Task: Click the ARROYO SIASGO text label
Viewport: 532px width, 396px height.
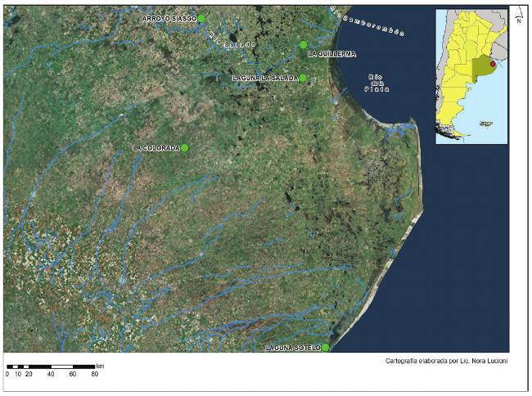Action: [x=169, y=18]
